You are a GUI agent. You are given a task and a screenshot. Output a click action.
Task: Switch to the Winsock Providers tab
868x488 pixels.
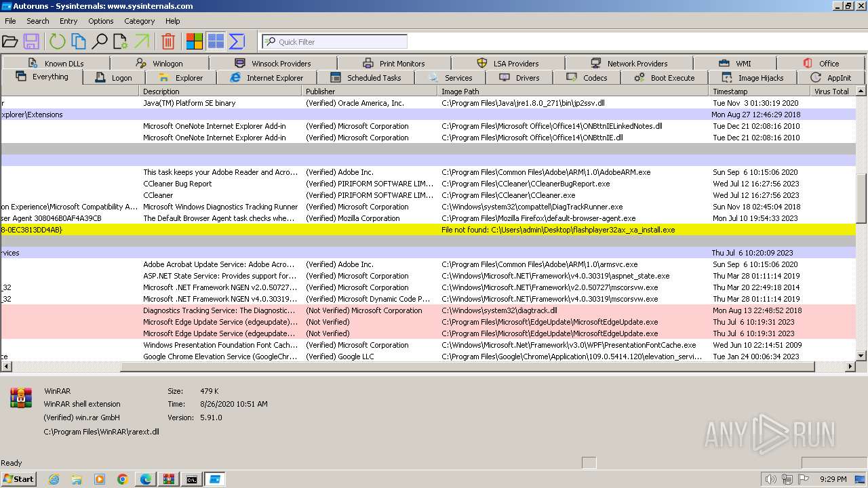273,63
